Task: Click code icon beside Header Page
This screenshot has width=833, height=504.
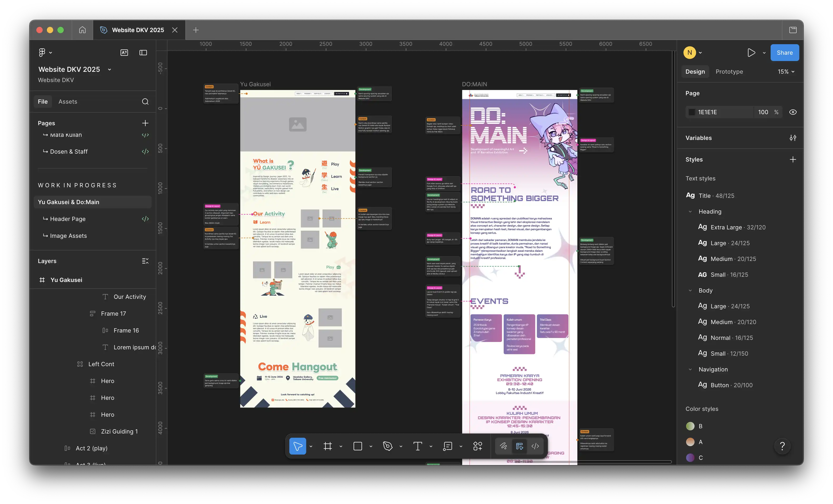Action: pos(145,219)
